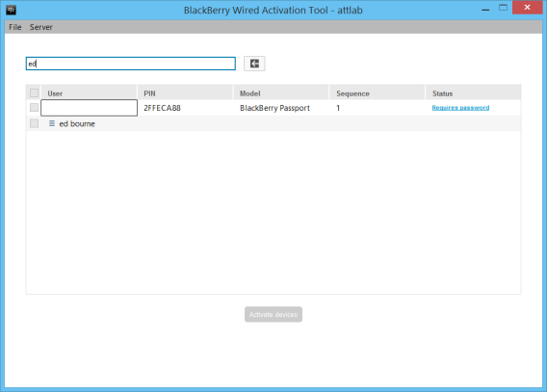The width and height of the screenshot is (547, 392).
Task: Maximize the Wired Activation Tool window
Action: 503,8
